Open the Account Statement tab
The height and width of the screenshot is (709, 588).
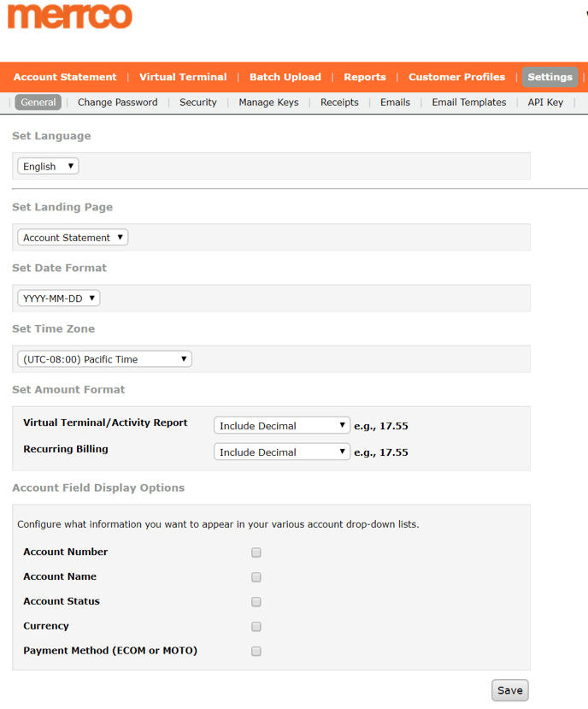pos(65,77)
